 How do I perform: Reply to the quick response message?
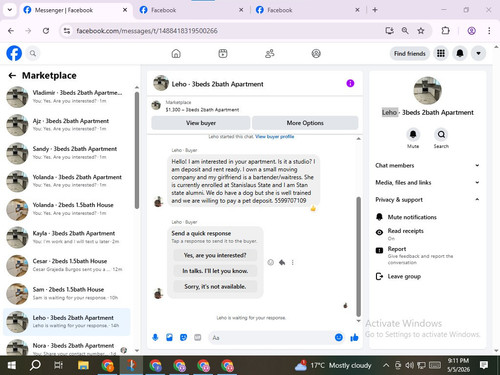point(282,263)
